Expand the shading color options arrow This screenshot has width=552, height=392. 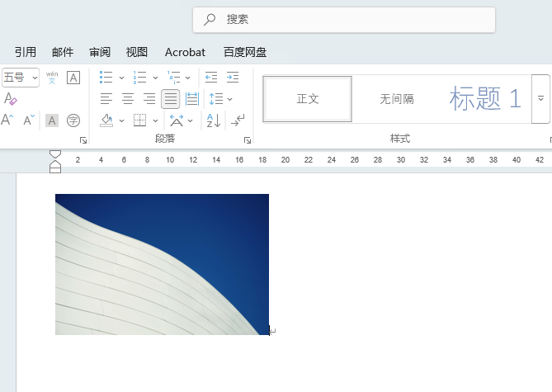pos(122,120)
